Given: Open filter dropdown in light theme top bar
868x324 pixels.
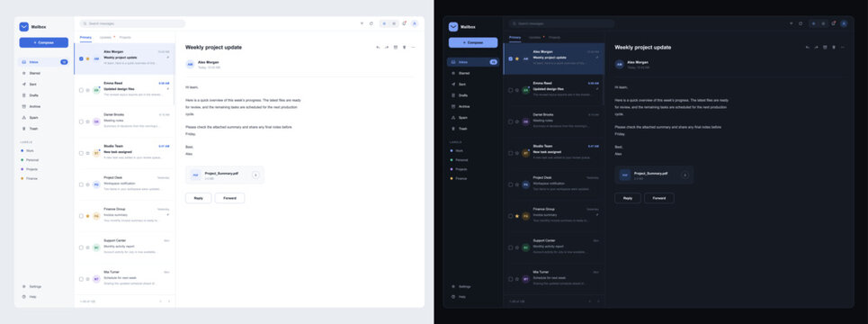Looking at the screenshot, I should point(362,23).
